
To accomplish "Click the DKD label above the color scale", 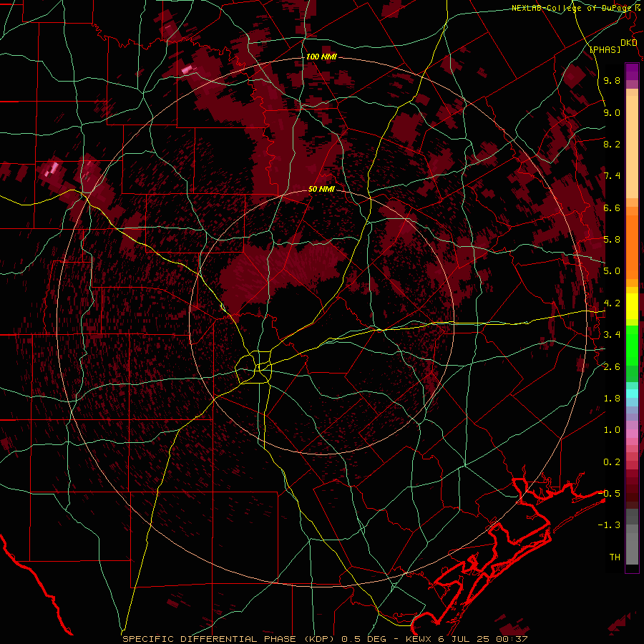I will [x=628, y=43].
